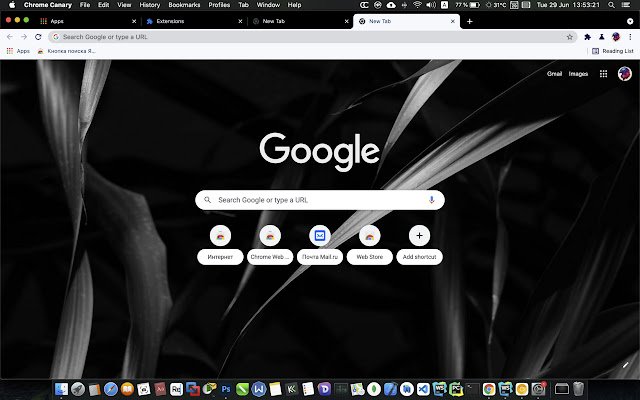Switch to the Apps tab
This screenshot has width=640, height=400.
[x=88, y=21]
